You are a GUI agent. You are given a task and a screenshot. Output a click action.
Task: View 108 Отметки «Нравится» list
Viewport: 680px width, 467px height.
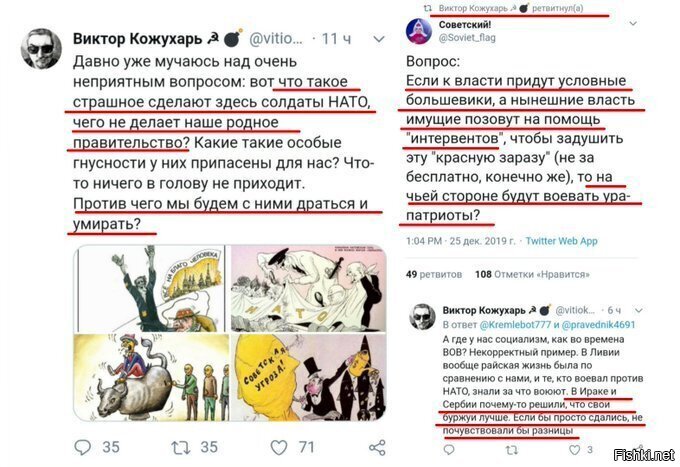[533, 274]
